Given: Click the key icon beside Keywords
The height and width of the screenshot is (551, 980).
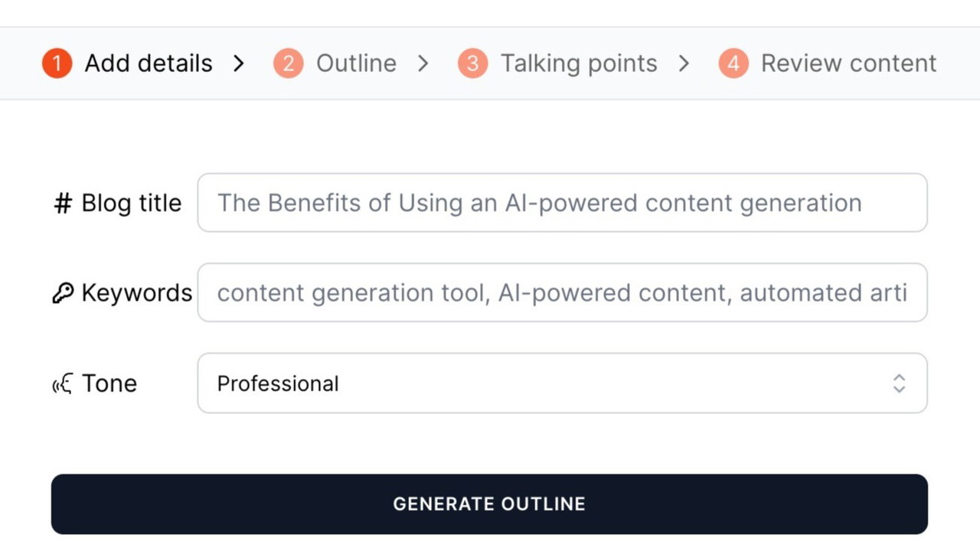Looking at the screenshot, I should click(63, 293).
